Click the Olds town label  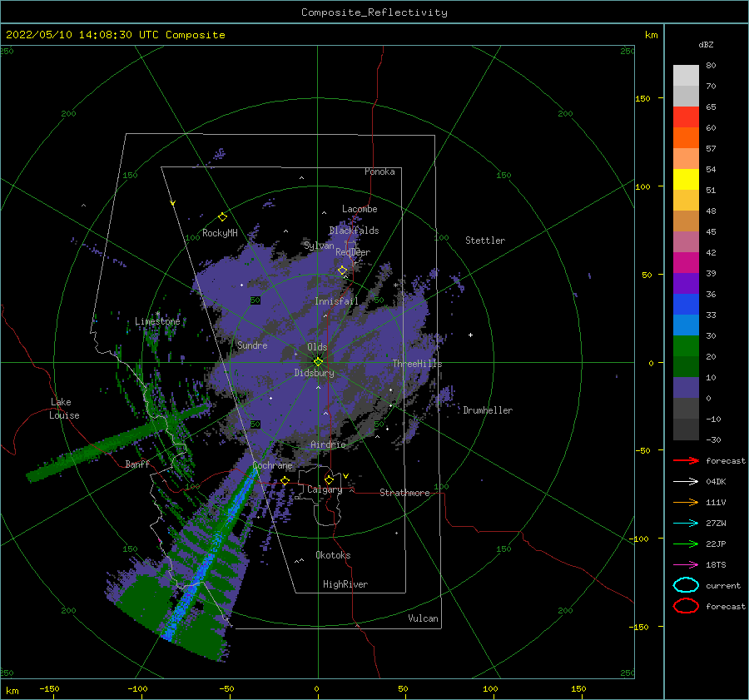click(x=317, y=347)
